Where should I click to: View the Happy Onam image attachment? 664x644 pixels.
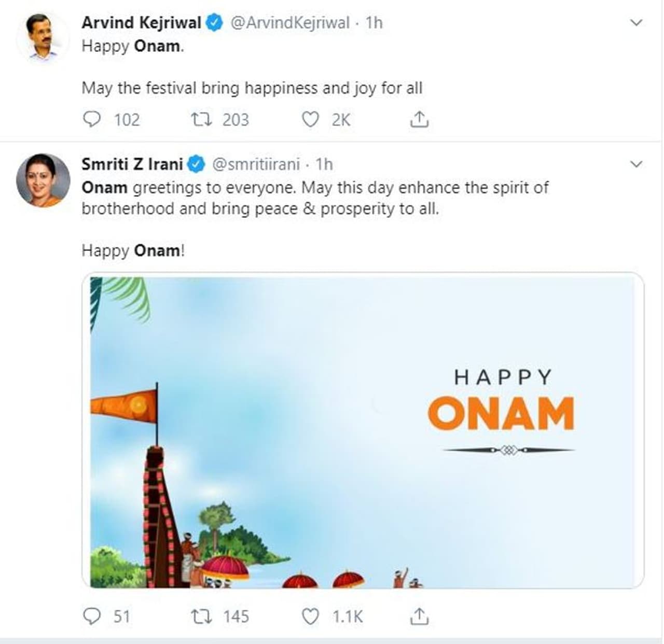[362, 430]
